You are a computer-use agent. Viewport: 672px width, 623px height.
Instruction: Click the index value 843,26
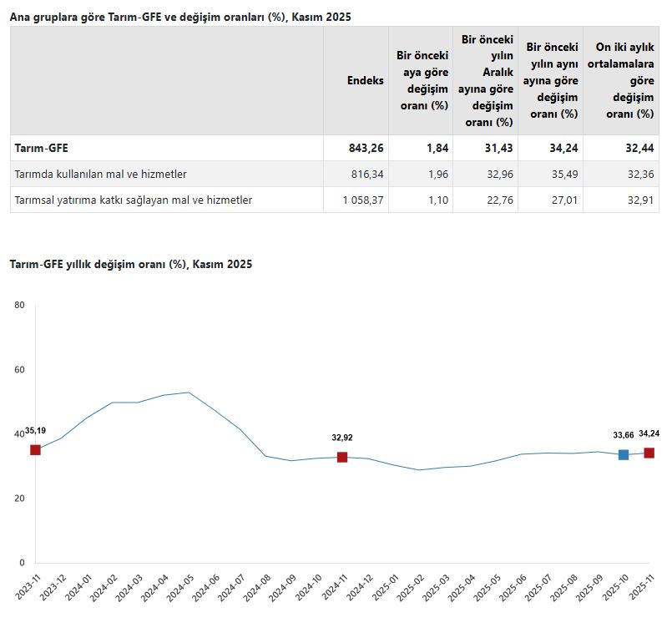[366, 148]
